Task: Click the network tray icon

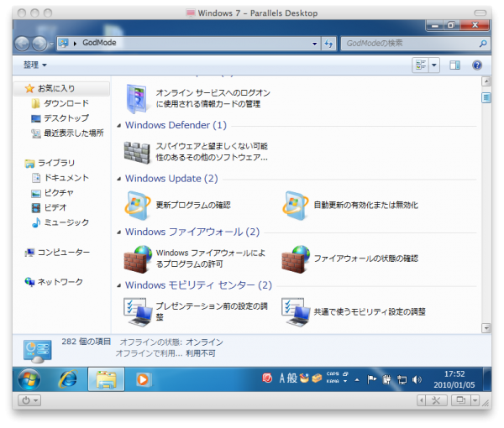Action: pos(402,380)
